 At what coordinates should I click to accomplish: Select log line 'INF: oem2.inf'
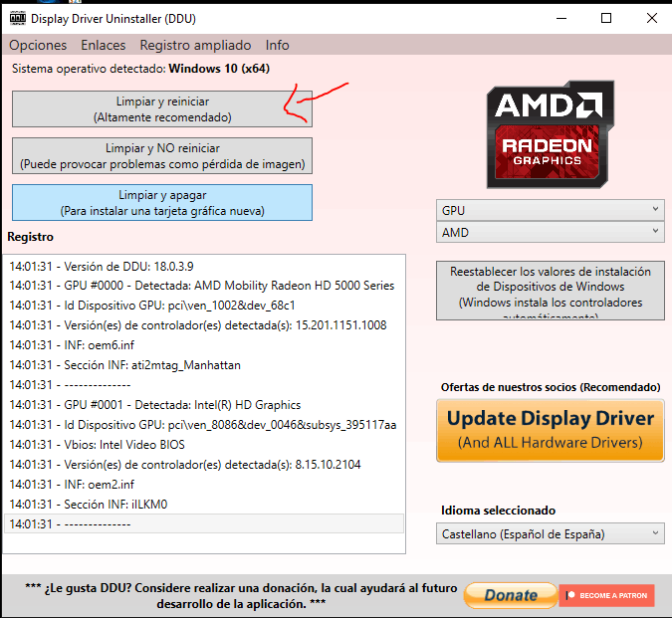pyautogui.click(x=204, y=485)
